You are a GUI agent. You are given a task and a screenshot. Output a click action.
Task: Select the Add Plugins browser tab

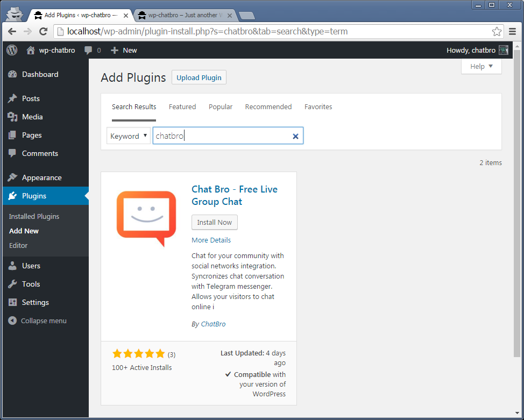point(80,16)
